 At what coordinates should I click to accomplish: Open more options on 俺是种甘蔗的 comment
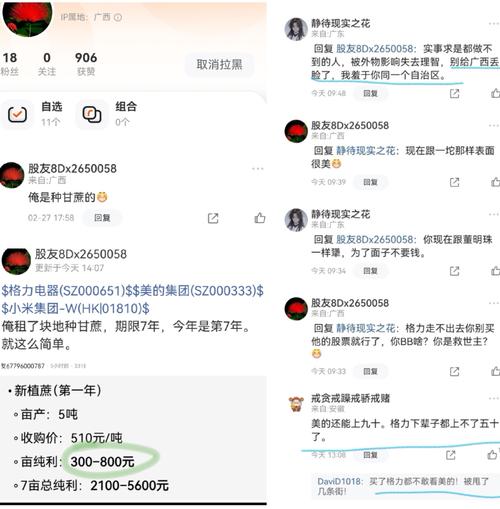click(x=258, y=169)
